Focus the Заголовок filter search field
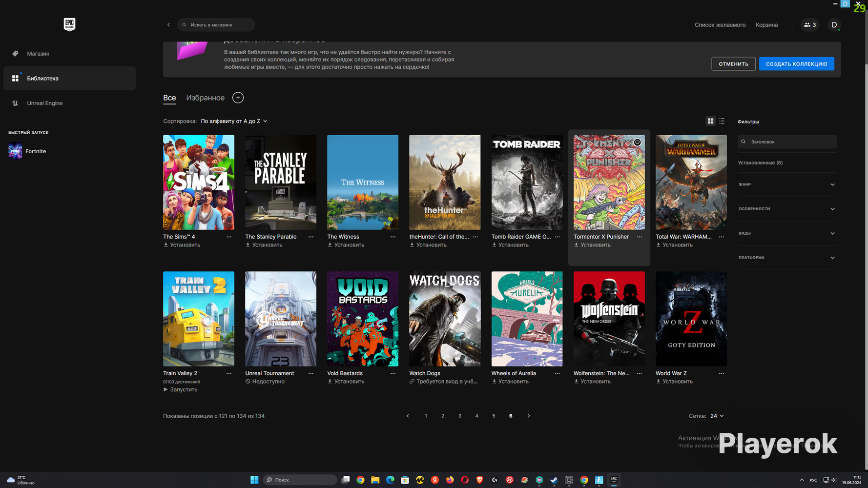The image size is (868, 488). click(787, 142)
